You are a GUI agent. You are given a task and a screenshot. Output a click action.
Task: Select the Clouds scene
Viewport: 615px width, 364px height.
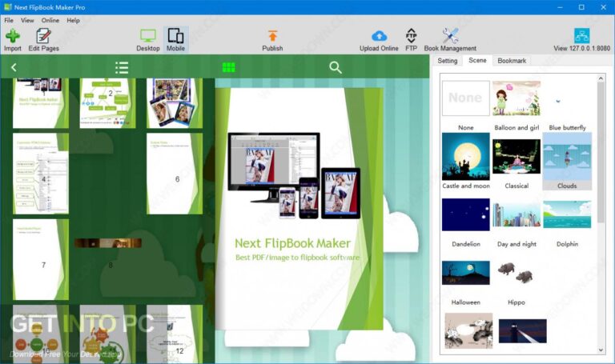point(567,161)
